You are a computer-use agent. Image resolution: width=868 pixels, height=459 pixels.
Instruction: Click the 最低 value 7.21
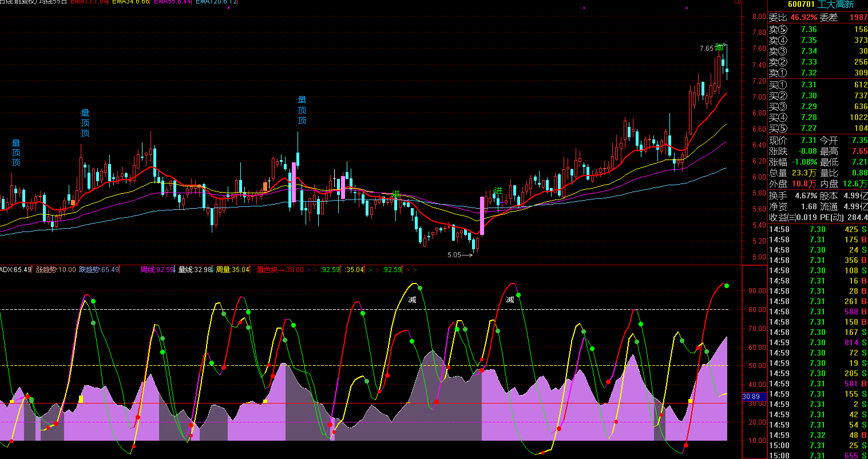[859, 162]
